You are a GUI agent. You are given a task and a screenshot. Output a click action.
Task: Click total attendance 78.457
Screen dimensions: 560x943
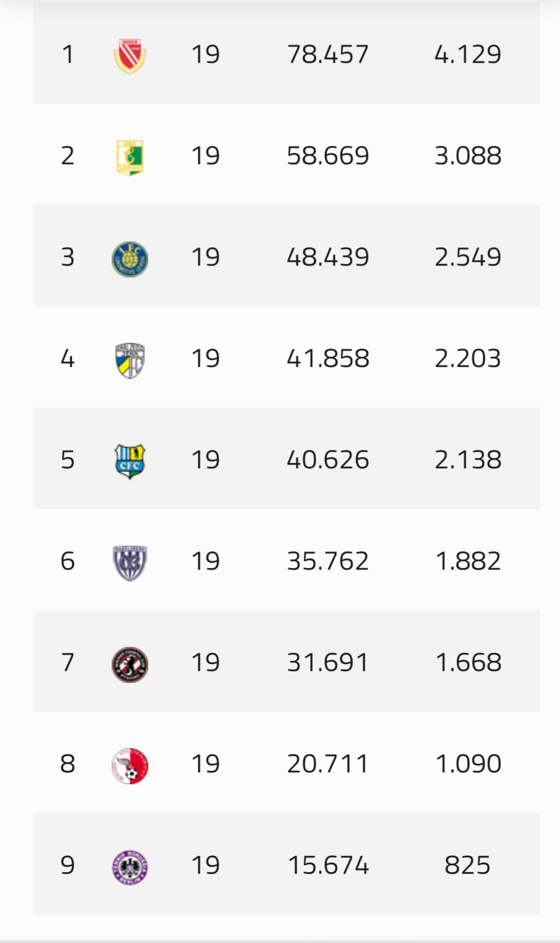point(328,54)
